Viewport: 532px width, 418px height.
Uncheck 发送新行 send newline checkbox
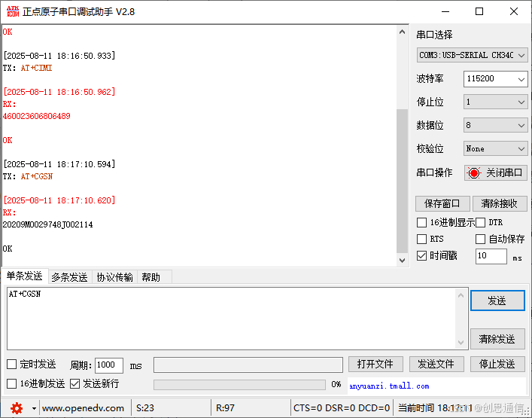coord(74,384)
